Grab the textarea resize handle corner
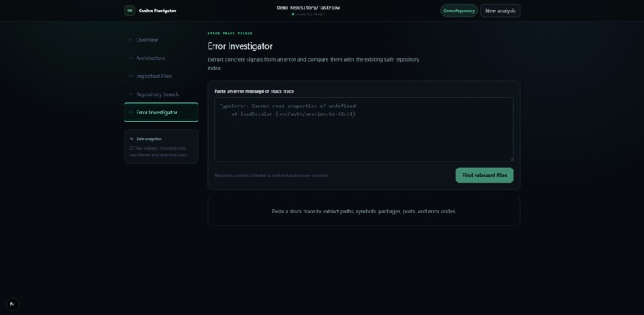This screenshot has width=644, height=315. click(x=511, y=159)
